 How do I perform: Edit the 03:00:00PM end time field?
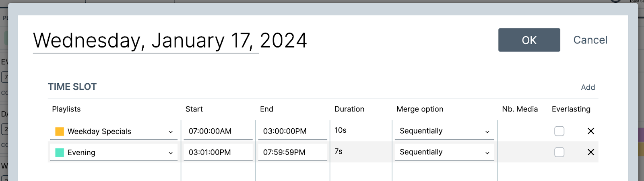[x=292, y=131]
